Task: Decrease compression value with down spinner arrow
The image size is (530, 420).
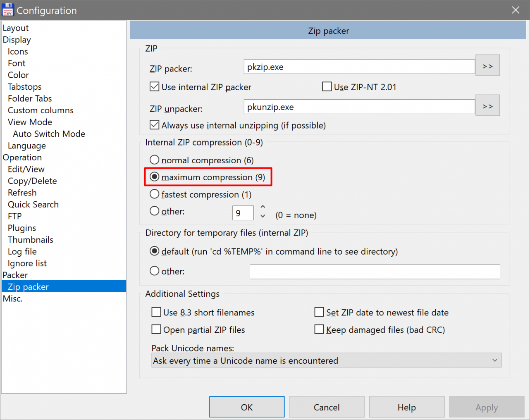Action: click(x=263, y=216)
